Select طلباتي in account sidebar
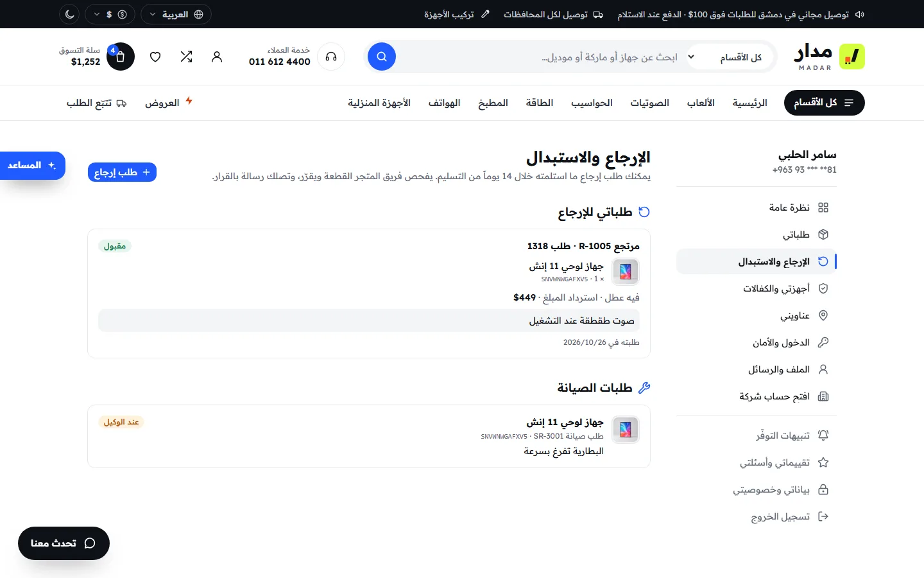Viewport: 924px width, 578px height. coord(756,234)
